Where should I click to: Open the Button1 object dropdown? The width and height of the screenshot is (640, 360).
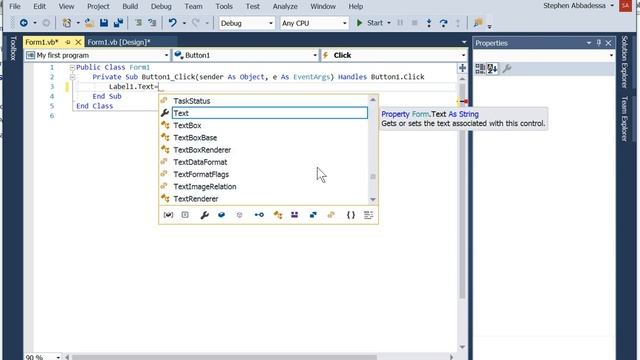(x=245, y=55)
